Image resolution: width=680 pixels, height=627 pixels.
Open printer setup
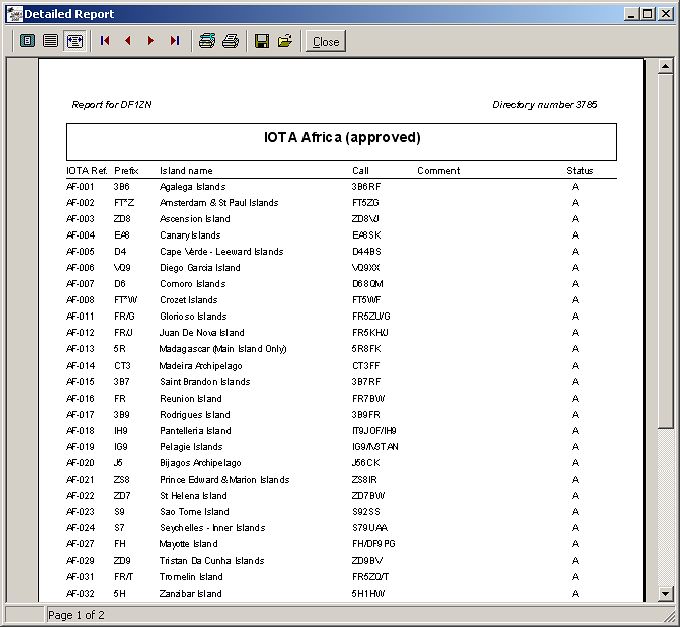tap(206, 41)
